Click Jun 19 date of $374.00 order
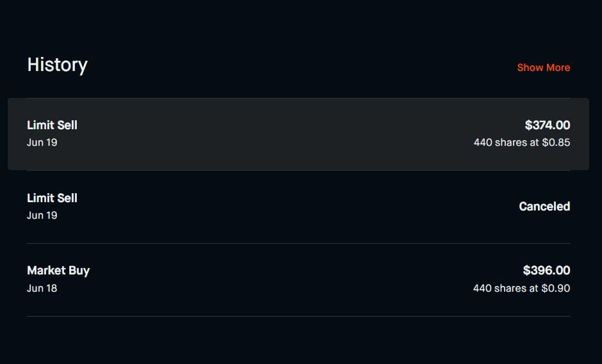Viewport: 602px width, 364px height. [x=42, y=142]
